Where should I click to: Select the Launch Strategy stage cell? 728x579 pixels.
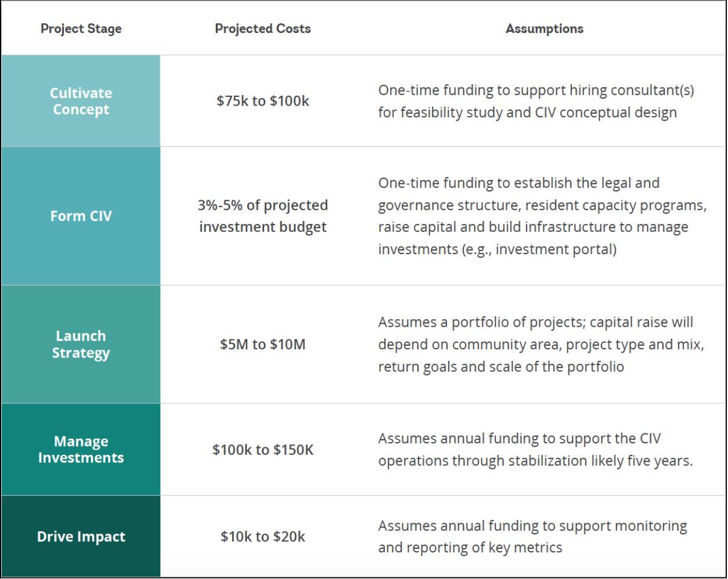click(x=81, y=344)
